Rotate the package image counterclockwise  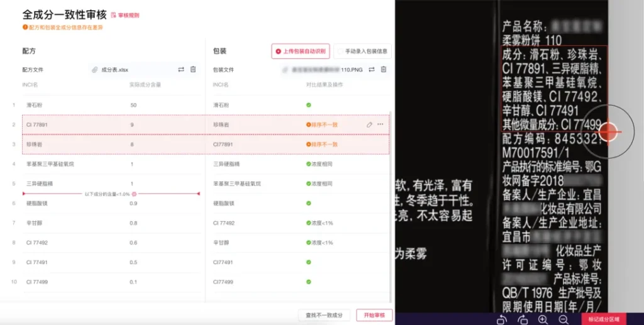(501, 319)
